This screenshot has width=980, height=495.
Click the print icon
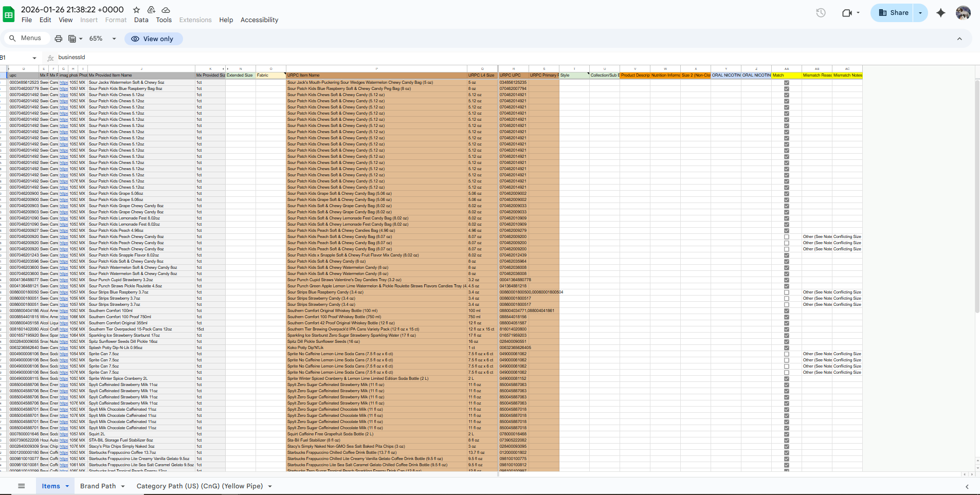pyautogui.click(x=59, y=39)
